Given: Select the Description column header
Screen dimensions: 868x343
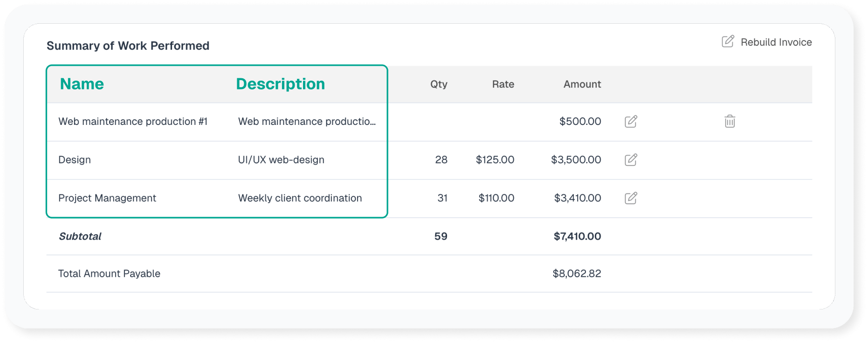Looking at the screenshot, I should (x=280, y=84).
